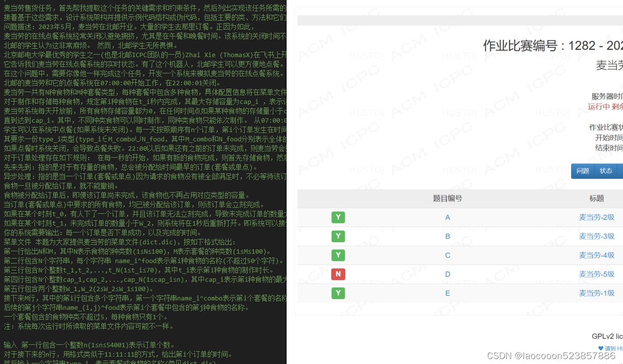Open problem D link
The height and width of the screenshot is (364, 623).
tap(447, 274)
